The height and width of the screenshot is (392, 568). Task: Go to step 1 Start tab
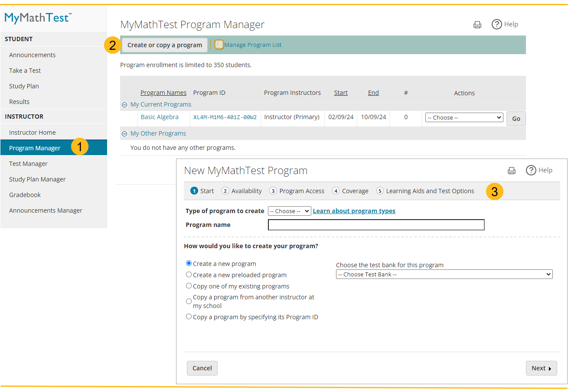[202, 191]
